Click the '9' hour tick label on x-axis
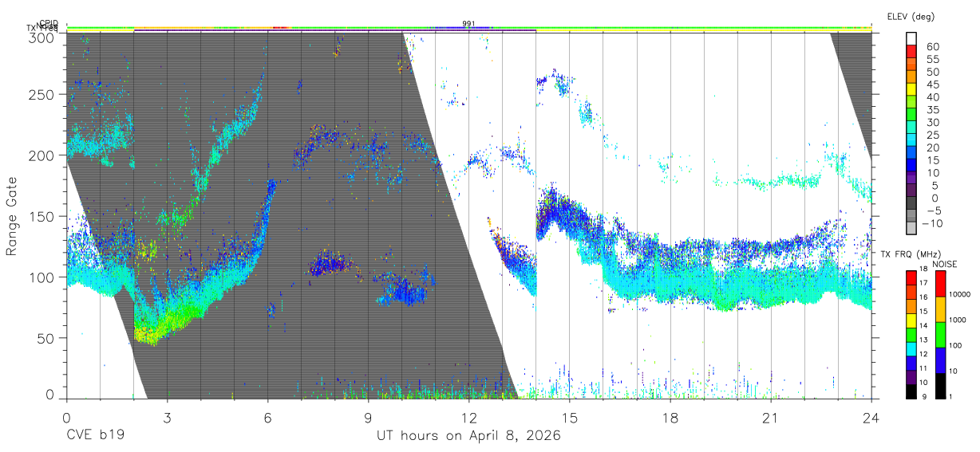The height and width of the screenshot is (452, 980). (368, 417)
